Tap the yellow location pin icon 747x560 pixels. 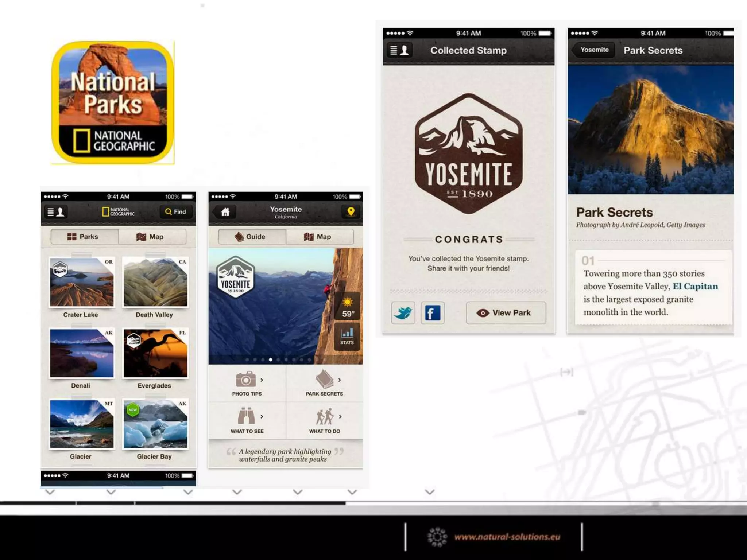(x=351, y=212)
